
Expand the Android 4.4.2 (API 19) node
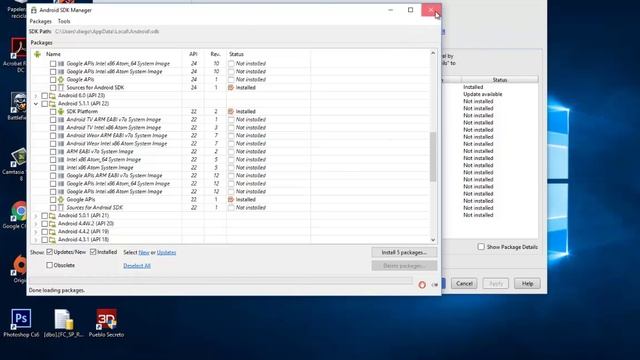[36, 231]
